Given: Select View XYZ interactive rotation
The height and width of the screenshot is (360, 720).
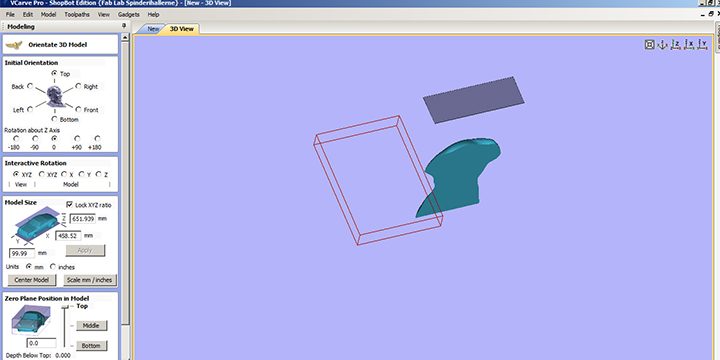Looking at the screenshot, I should pos(16,174).
